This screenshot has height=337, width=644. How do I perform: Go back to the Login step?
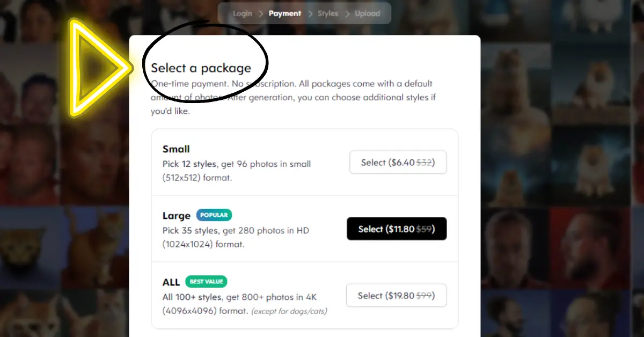pos(242,13)
